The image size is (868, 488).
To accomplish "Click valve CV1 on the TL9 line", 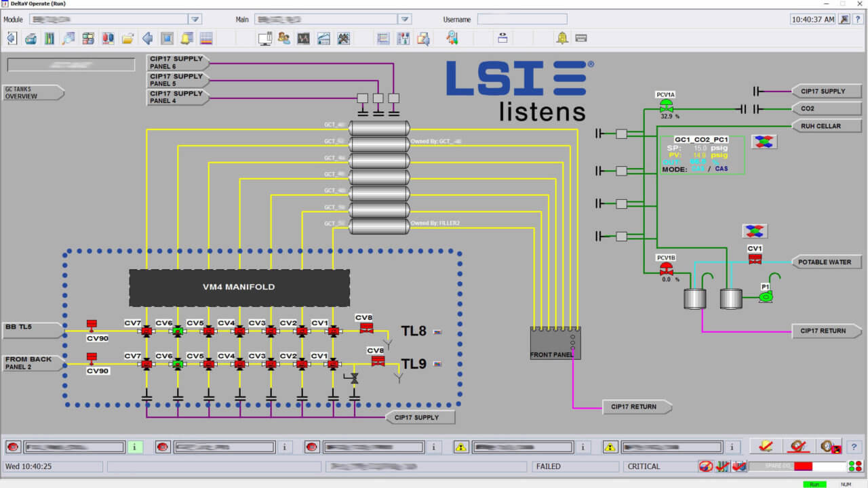I will [x=334, y=364].
